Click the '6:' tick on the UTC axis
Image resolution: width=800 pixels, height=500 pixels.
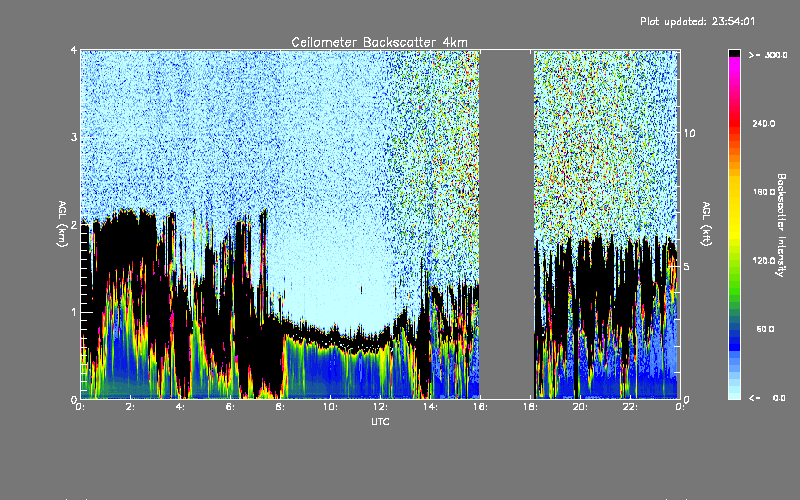tap(230, 407)
